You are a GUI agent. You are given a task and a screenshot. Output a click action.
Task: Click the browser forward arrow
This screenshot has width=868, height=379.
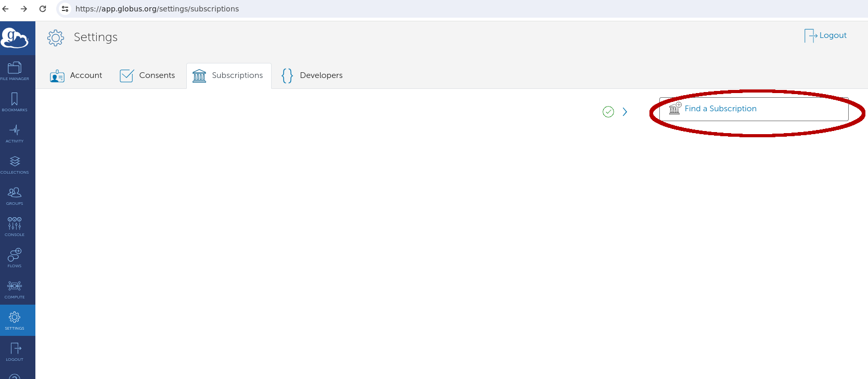(24, 9)
